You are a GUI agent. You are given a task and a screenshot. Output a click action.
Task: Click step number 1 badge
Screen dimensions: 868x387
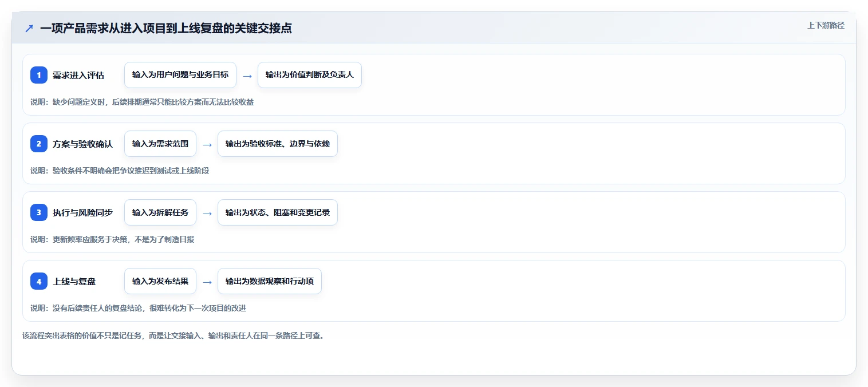(x=39, y=75)
